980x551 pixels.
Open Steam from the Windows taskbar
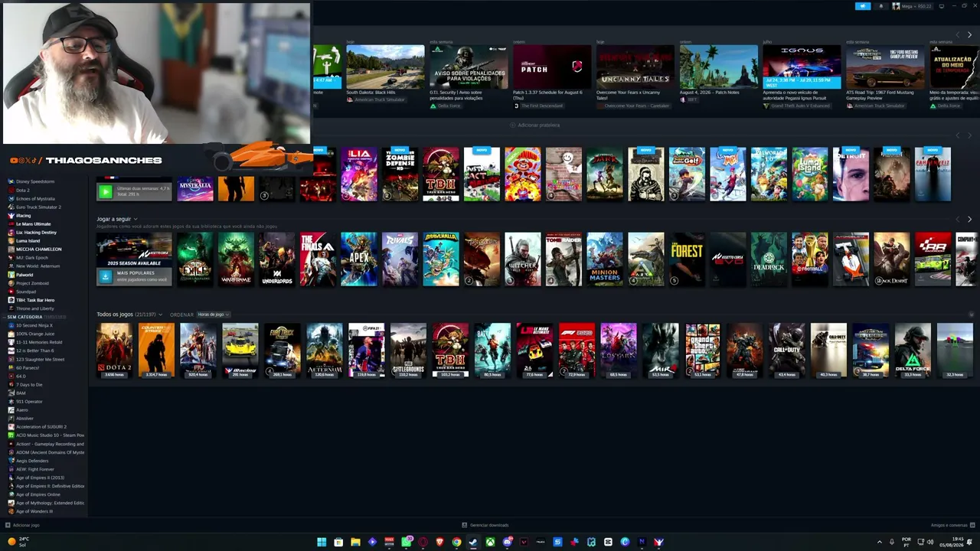[473, 542]
